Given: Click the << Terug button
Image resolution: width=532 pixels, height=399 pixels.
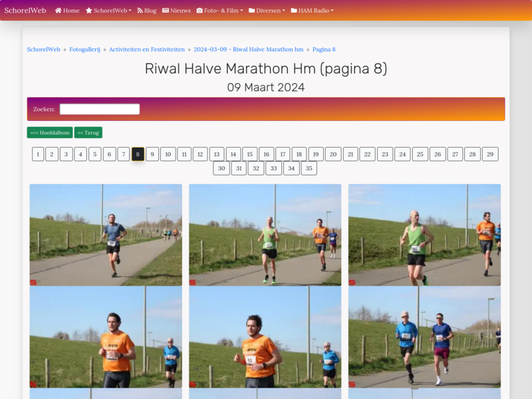Looking at the screenshot, I should click(x=88, y=132).
